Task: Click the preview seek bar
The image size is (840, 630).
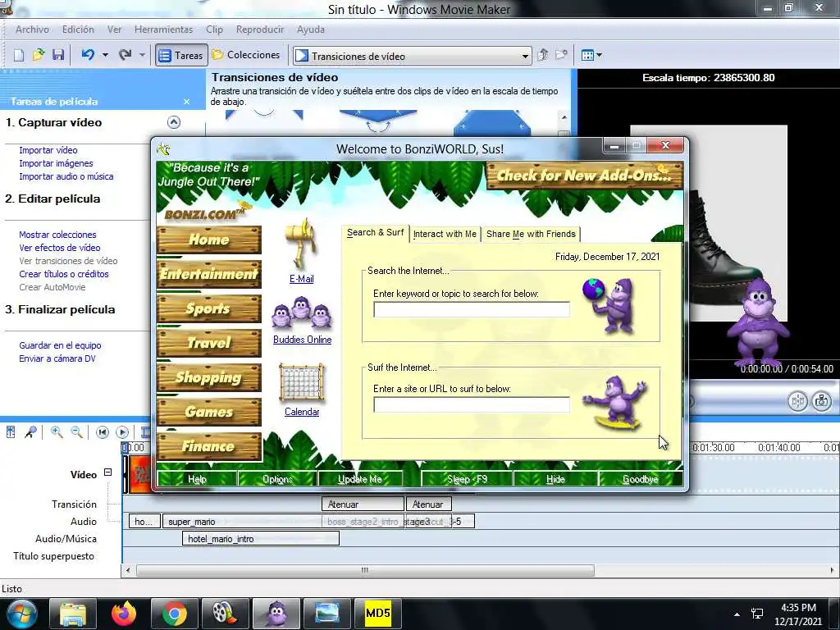Action: [x=764, y=384]
